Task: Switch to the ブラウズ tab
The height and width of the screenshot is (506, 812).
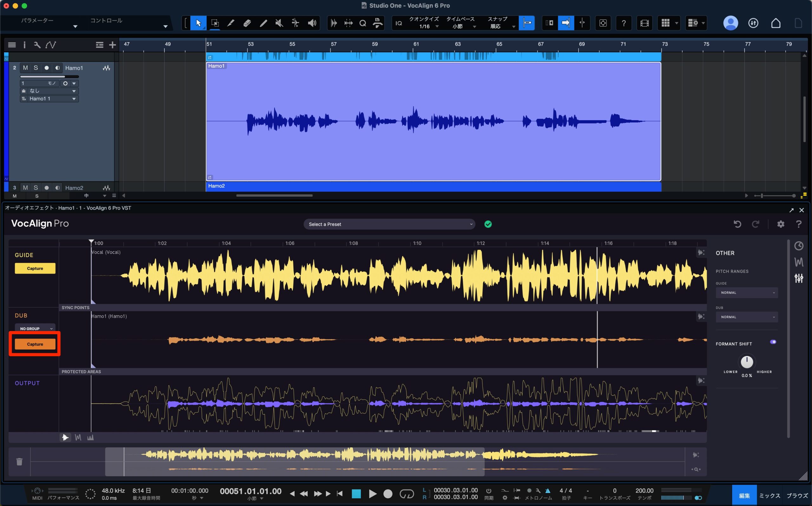Action: 797,496
